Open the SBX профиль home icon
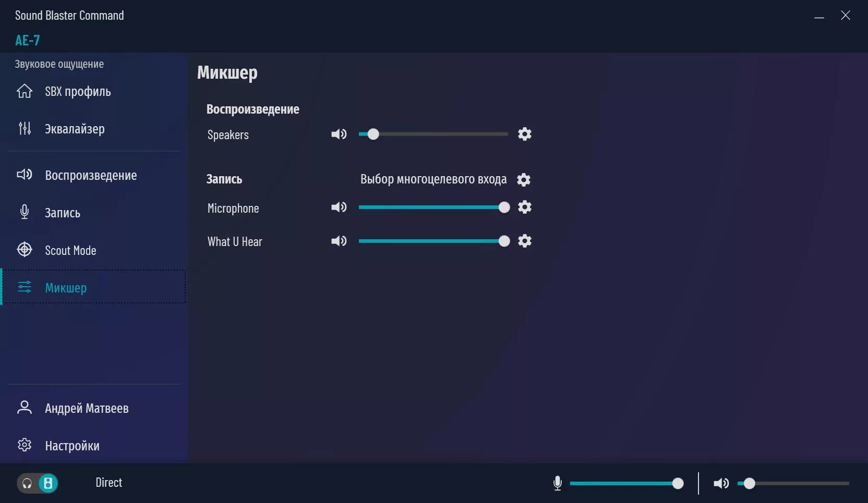The height and width of the screenshot is (503, 868). click(25, 91)
